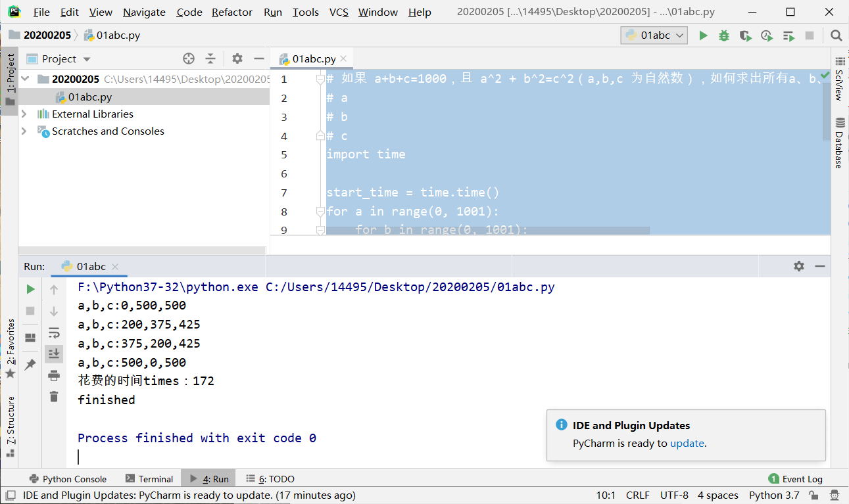Fold the for loop at line 8

[x=320, y=212]
